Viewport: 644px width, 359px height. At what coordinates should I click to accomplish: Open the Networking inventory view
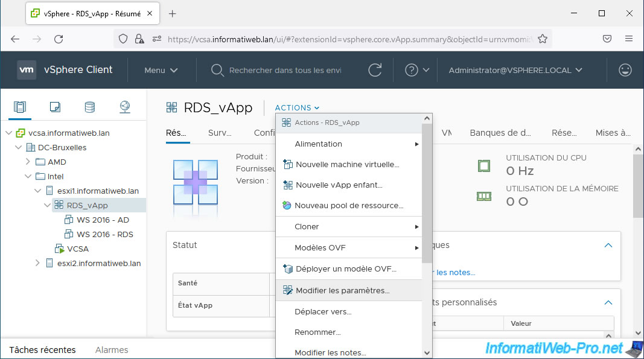(125, 107)
